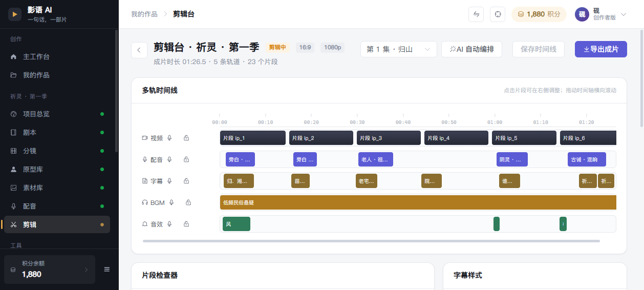This screenshot has width=644, height=290.
Task: Select video clip 片段 ip_1
Action: click(253, 138)
